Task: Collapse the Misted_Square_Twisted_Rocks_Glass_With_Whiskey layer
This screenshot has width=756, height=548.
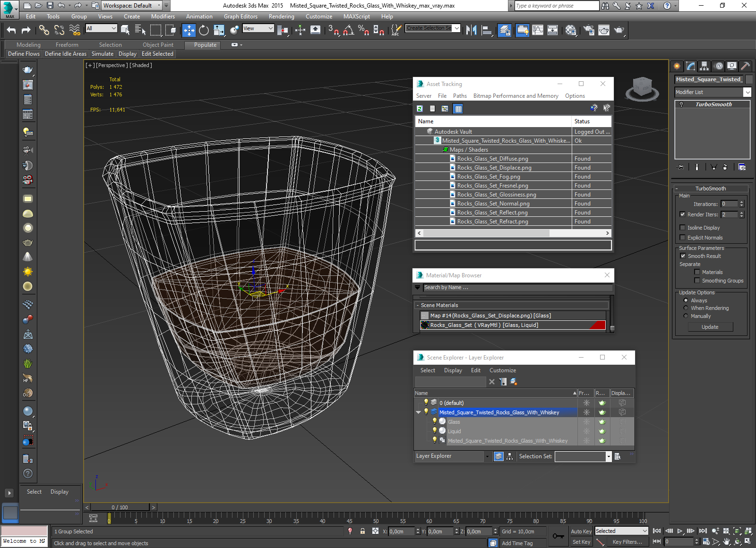Action: coord(418,412)
